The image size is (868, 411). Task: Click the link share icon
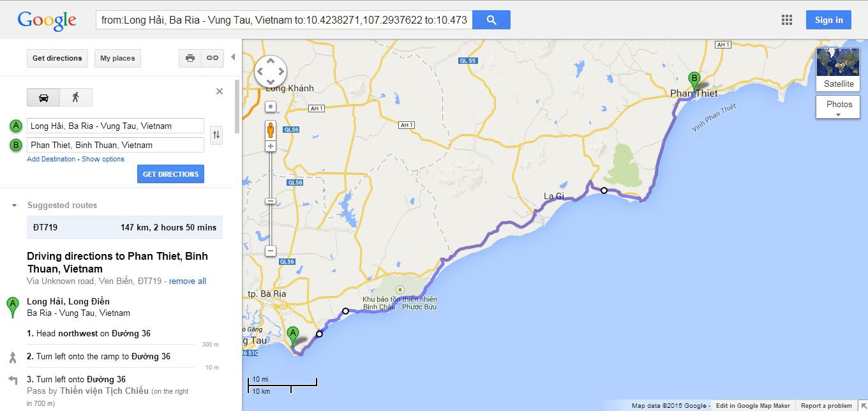(x=212, y=58)
